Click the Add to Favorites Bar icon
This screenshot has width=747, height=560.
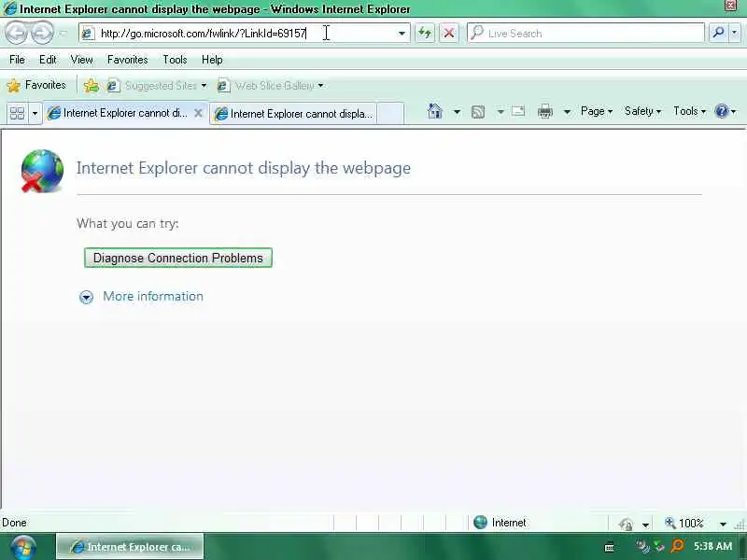point(91,86)
